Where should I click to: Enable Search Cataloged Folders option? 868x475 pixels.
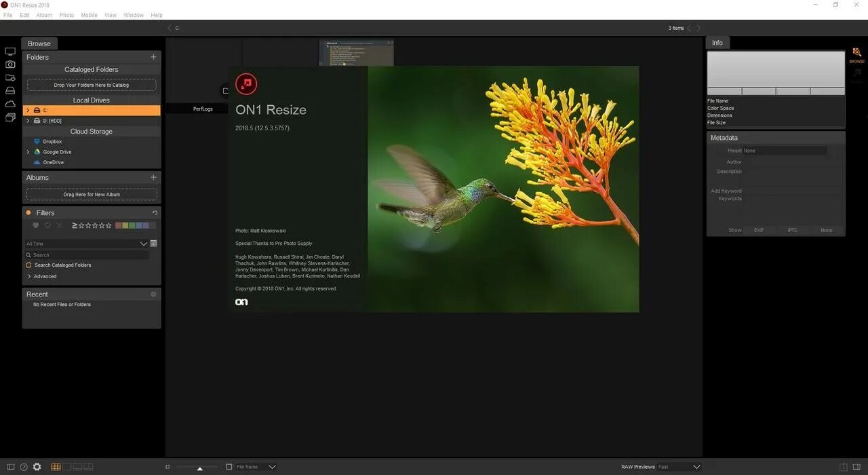tap(28, 265)
